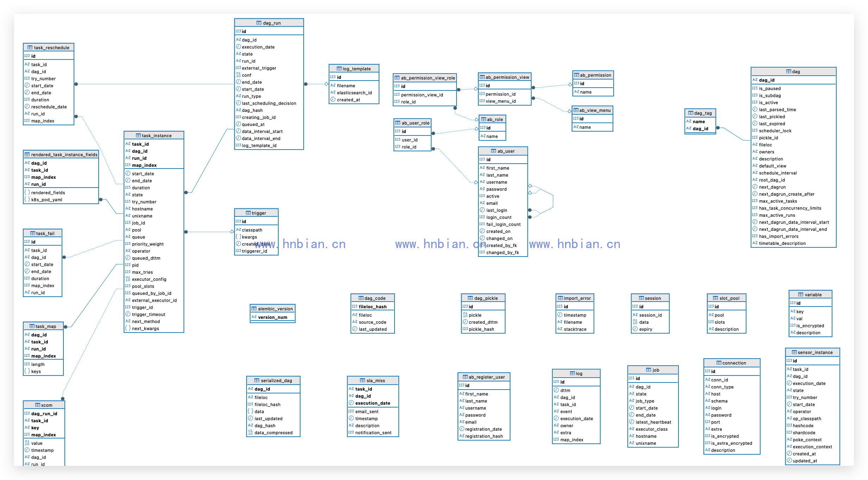Click the table icon in connection header

coord(719,363)
